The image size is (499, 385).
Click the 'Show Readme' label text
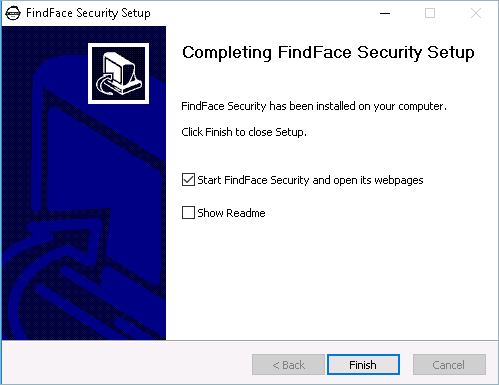[231, 213]
